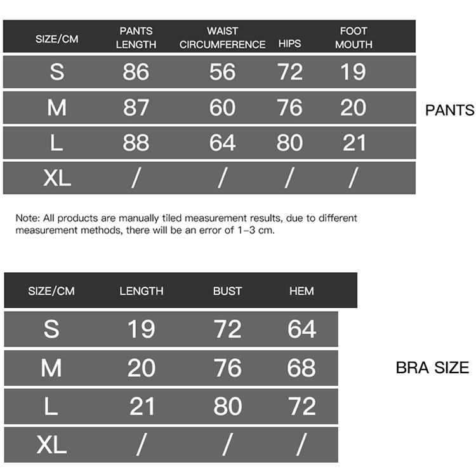476x476 pixels.
Task: Click the PANTS label beside the top table
Action: point(449,110)
